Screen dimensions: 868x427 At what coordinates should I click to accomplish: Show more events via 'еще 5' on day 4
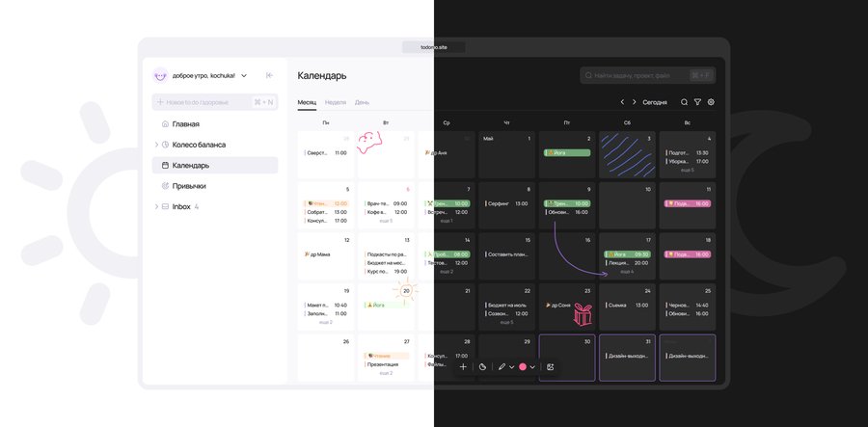click(687, 170)
